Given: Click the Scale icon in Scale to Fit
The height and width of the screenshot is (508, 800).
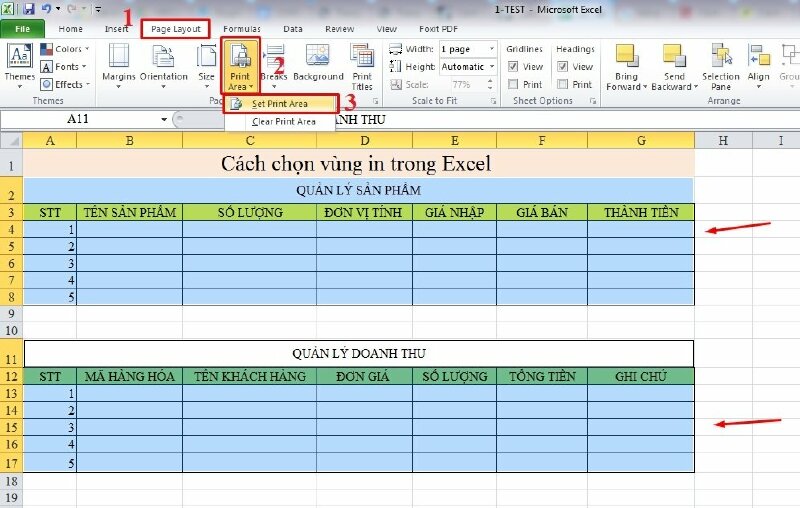Looking at the screenshot, I should [396, 85].
